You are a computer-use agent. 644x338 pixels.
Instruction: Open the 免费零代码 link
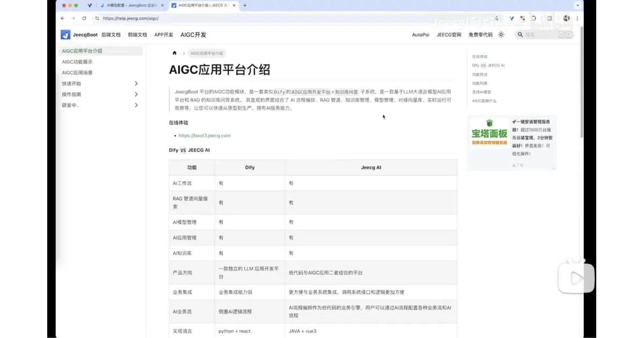tap(480, 35)
